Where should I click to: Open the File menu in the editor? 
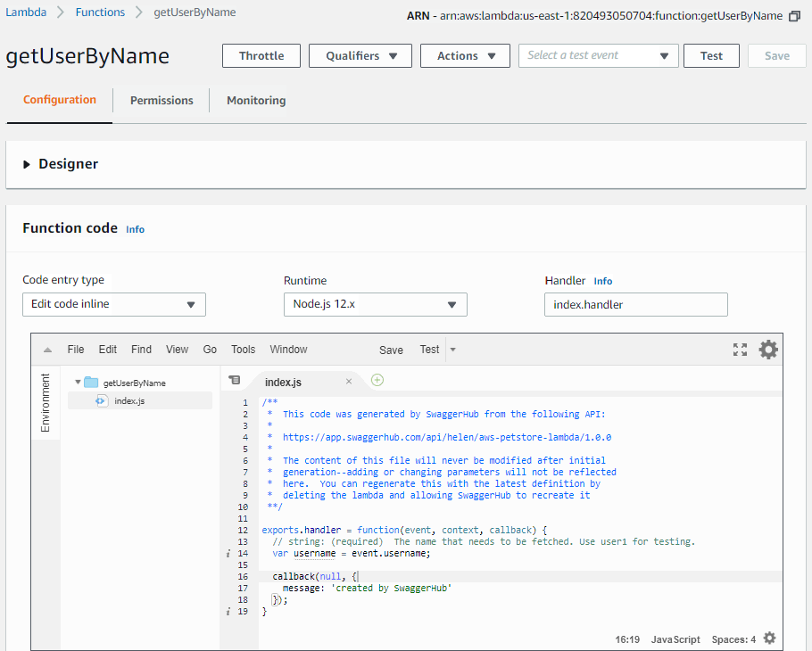click(x=76, y=350)
